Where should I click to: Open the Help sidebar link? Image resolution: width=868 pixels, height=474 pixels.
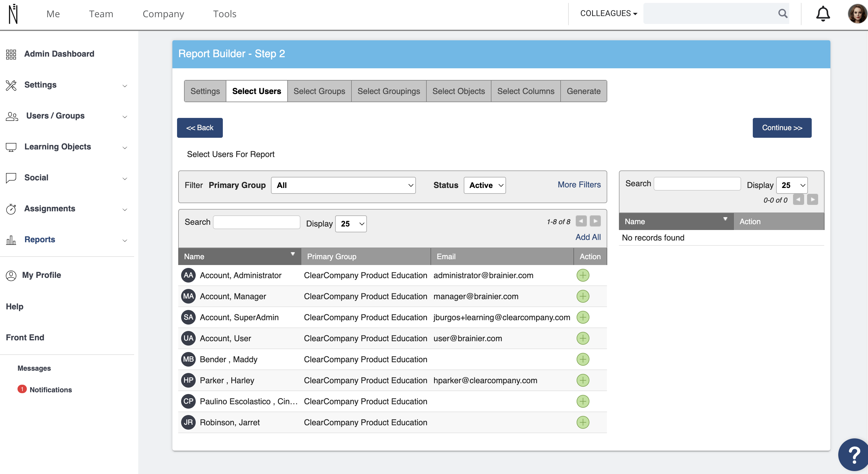[x=15, y=306]
